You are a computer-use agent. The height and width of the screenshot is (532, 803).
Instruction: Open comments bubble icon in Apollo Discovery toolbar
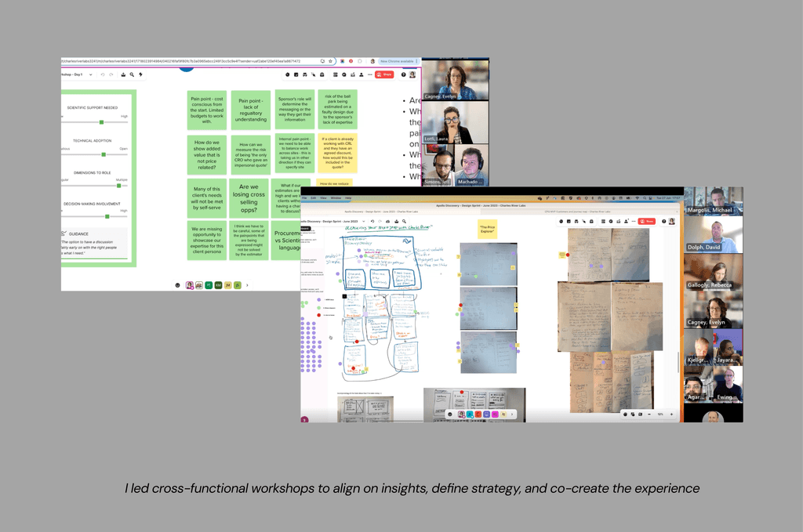[611, 222]
